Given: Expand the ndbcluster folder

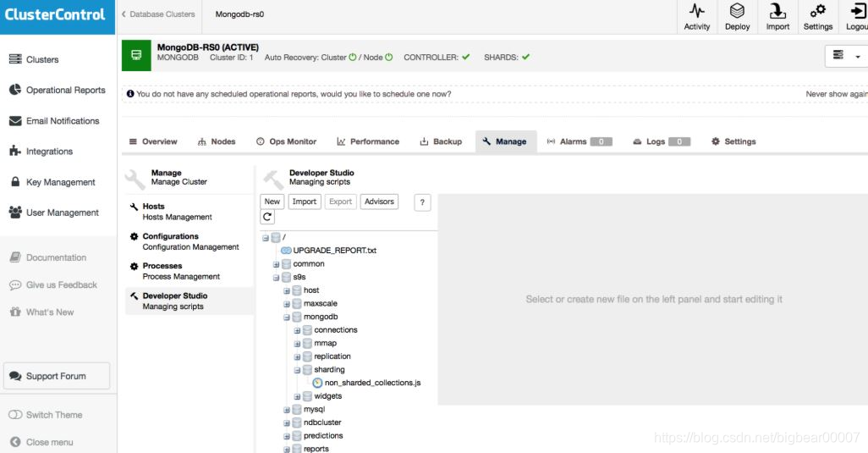Looking at the screenshot, I should pos(286,423).
